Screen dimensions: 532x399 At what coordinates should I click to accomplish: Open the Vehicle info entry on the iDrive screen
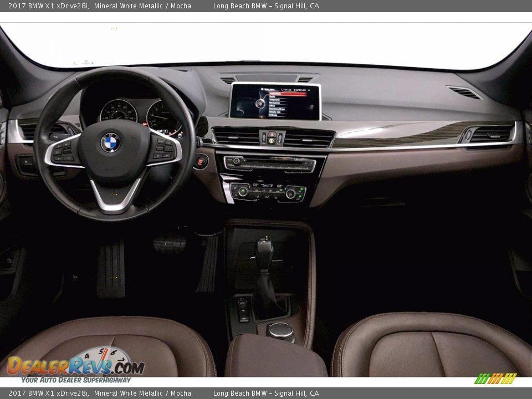(276, 112)
